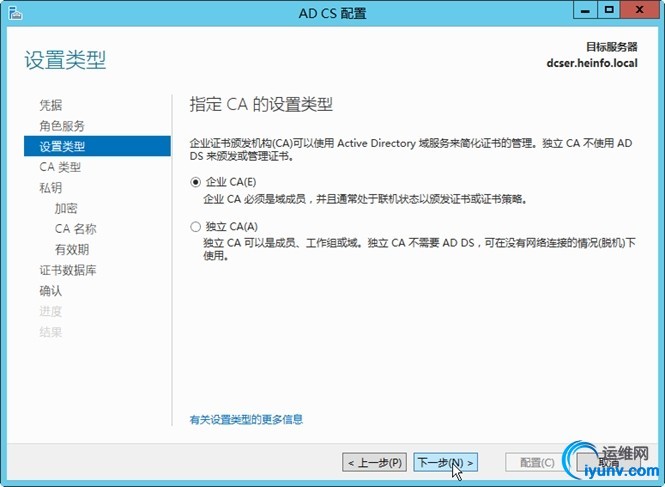665x487 pixels.
Task: Click the 下一步(N) button
Action: pos(445,462)
